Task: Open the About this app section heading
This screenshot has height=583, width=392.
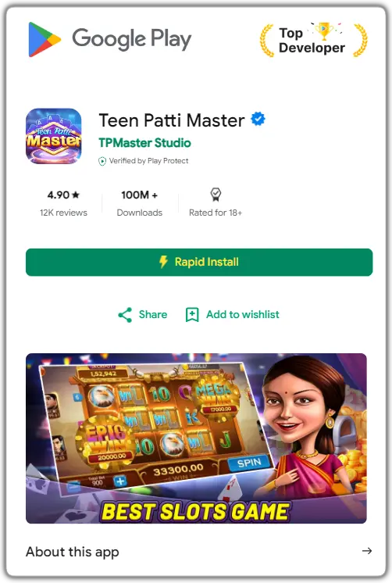Action: pos(73,552)
